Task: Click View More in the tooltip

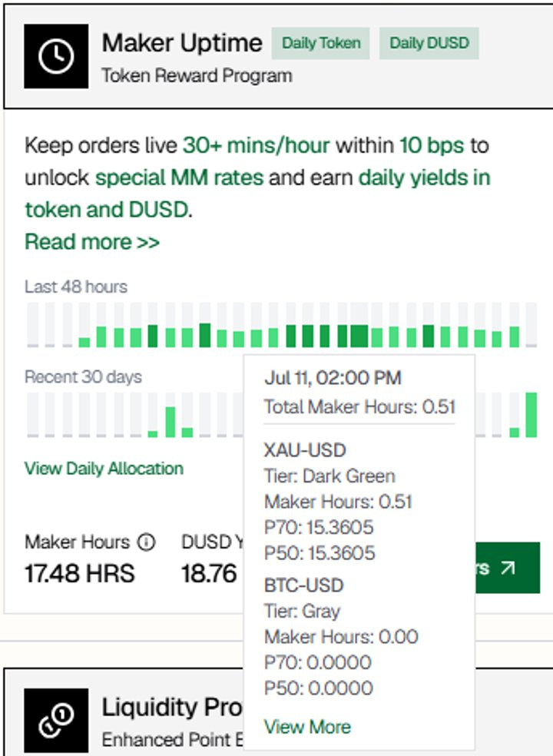Action: [307, 727]
